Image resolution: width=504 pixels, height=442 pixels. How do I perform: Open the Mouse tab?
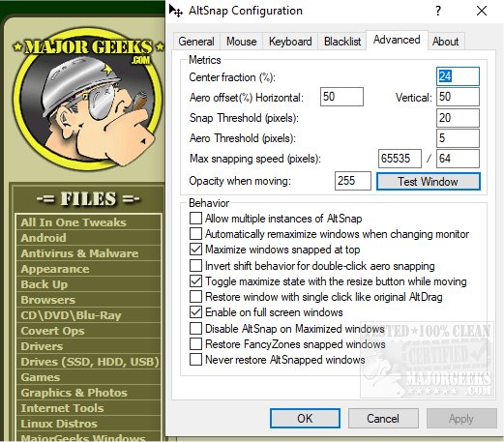click(x=242, y=42)
